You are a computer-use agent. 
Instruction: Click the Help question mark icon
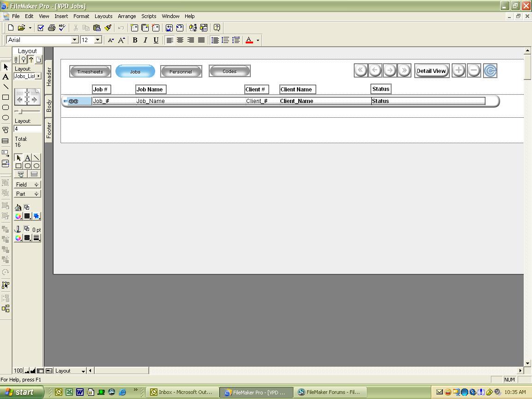[217, 28]
